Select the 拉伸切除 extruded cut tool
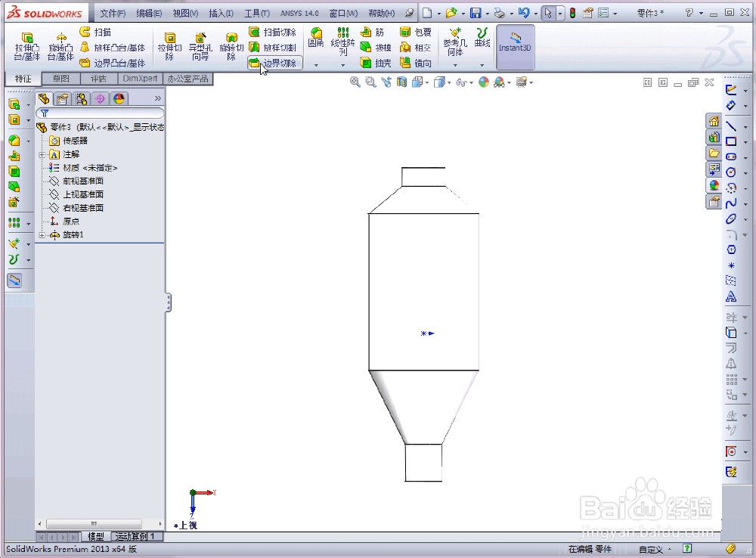Screen dimensions: 756x558 click(x=169, y=46)
